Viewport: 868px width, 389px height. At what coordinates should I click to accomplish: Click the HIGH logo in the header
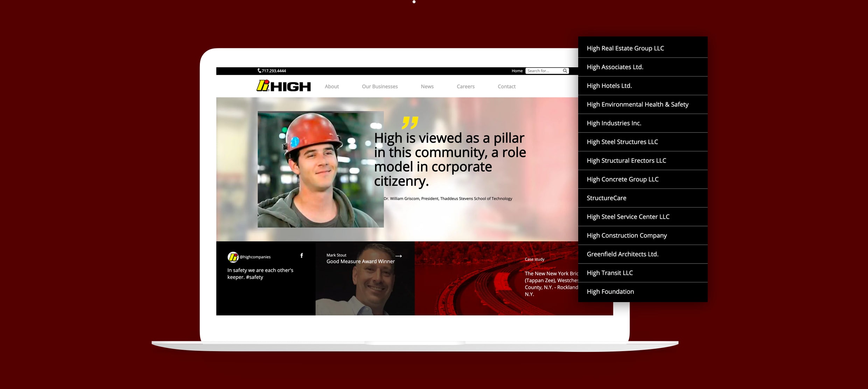click(x=283, y=86)
